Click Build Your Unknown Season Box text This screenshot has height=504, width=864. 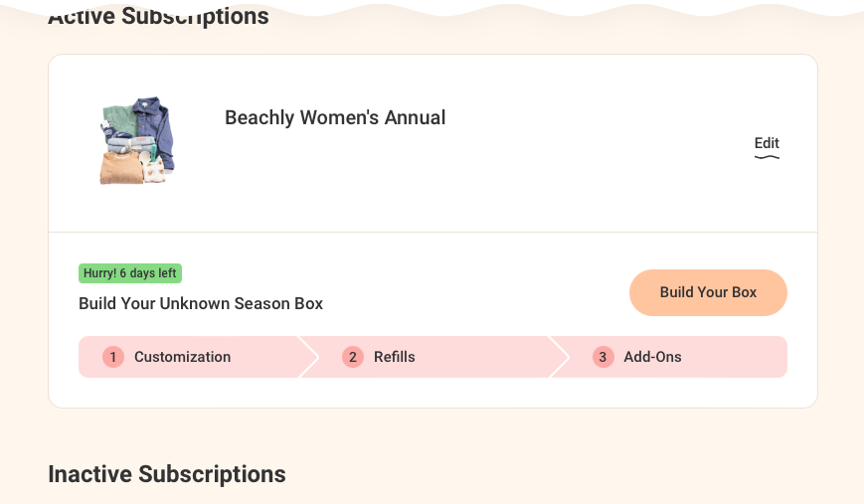(x=201, y=303)
